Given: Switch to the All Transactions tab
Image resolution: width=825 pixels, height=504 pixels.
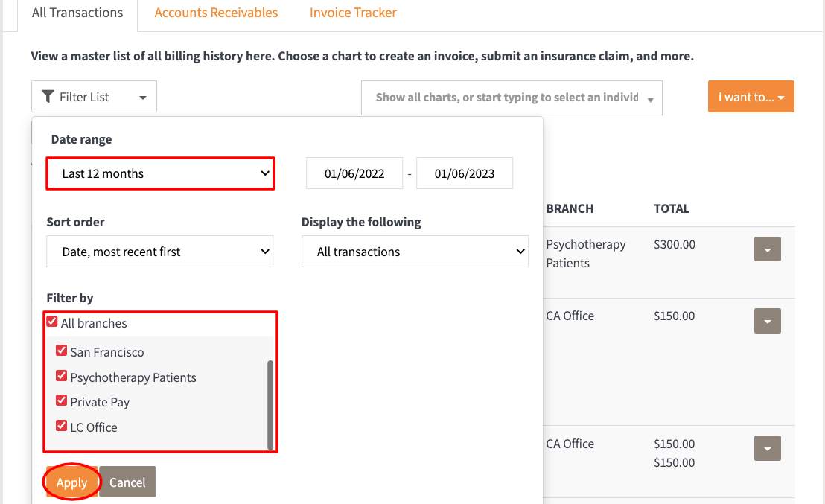Looking at the screenshot, I should [77, 13].
